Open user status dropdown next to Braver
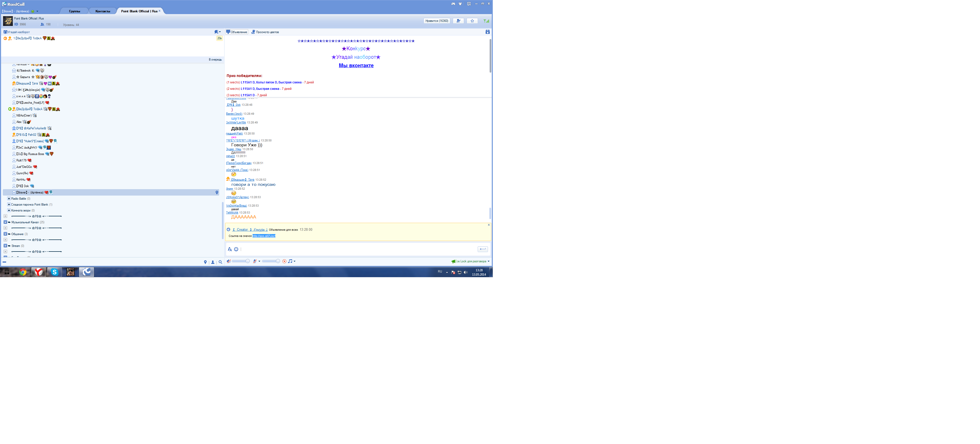980x444 pixels. point(37,11)
